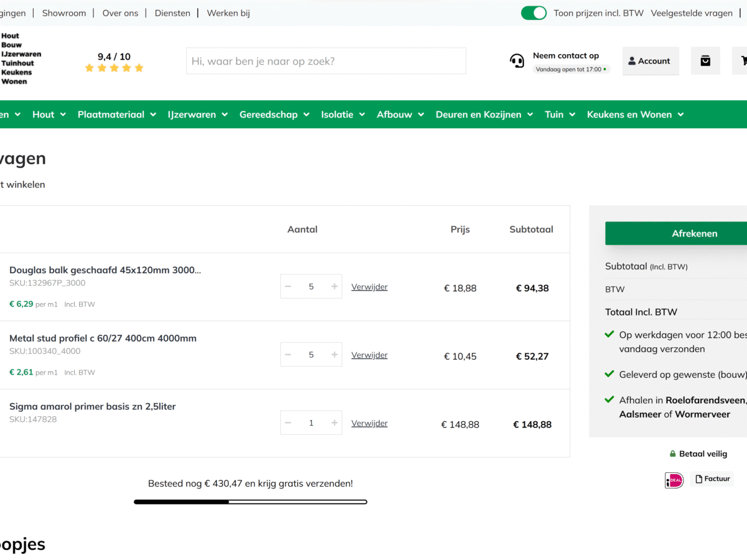Open Veelgestelde vragen link
Viewport: 747px width, 560px height.
(692, 13)
